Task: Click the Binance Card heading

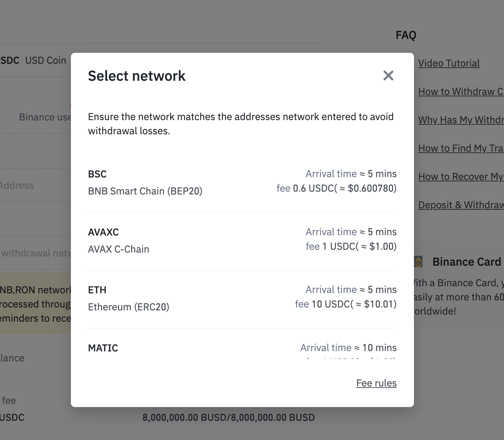Action: (467, 262)
